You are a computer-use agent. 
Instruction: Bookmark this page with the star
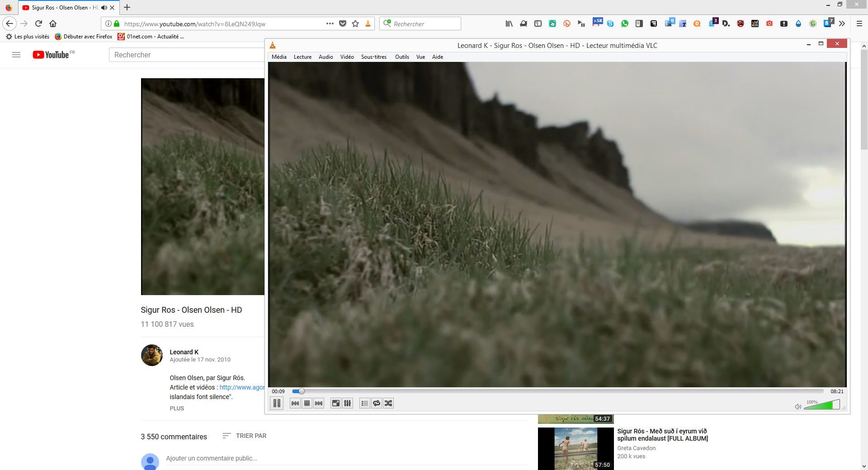click(355, 23)
